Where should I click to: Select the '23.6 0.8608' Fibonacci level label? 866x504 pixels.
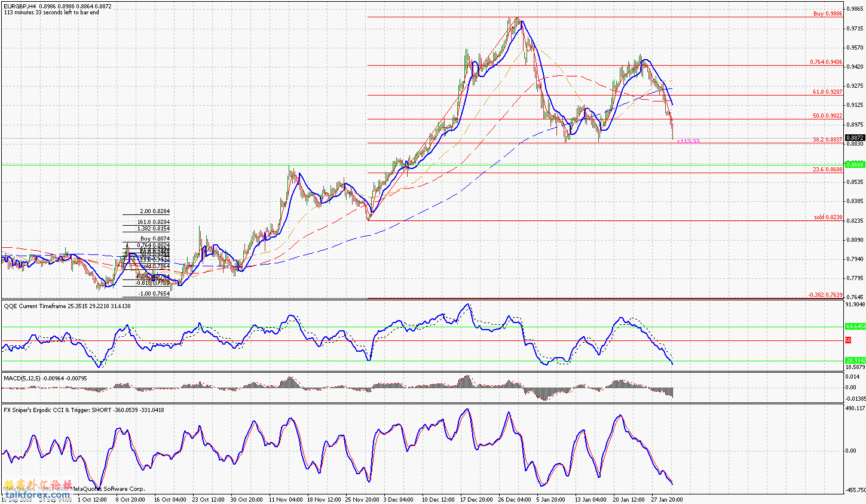827,170
